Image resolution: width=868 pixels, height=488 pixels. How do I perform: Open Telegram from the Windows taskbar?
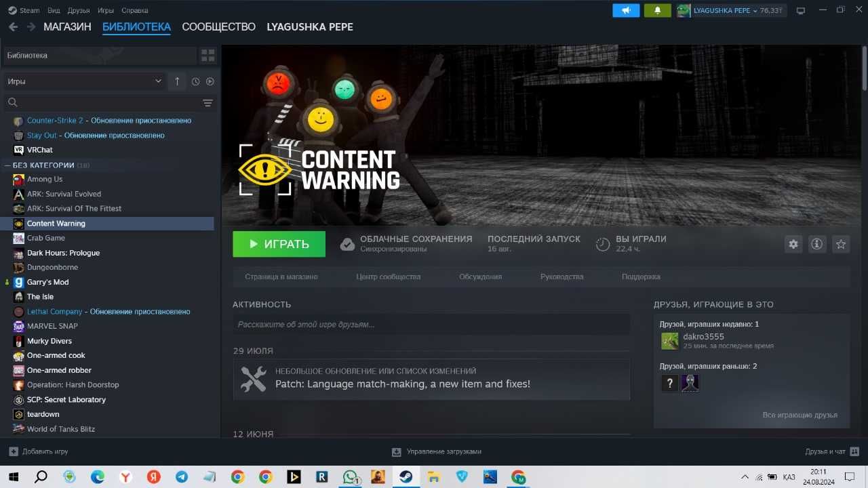coord(182,477)
